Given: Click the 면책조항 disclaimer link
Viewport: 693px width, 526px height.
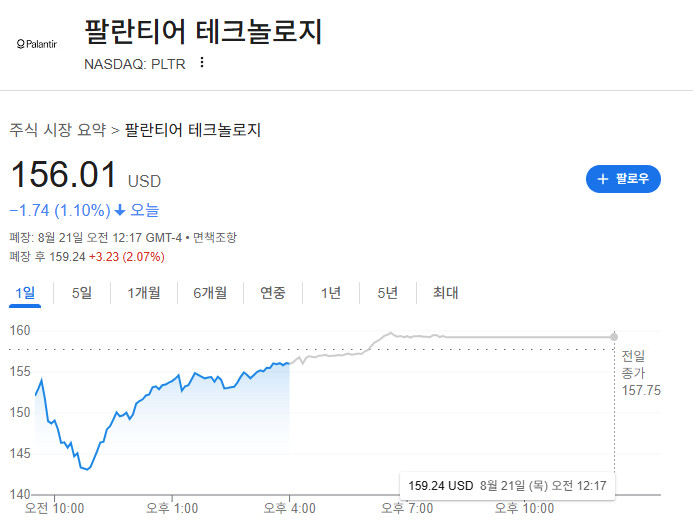Looking at the screenshot, I should (x=215, y=238).
